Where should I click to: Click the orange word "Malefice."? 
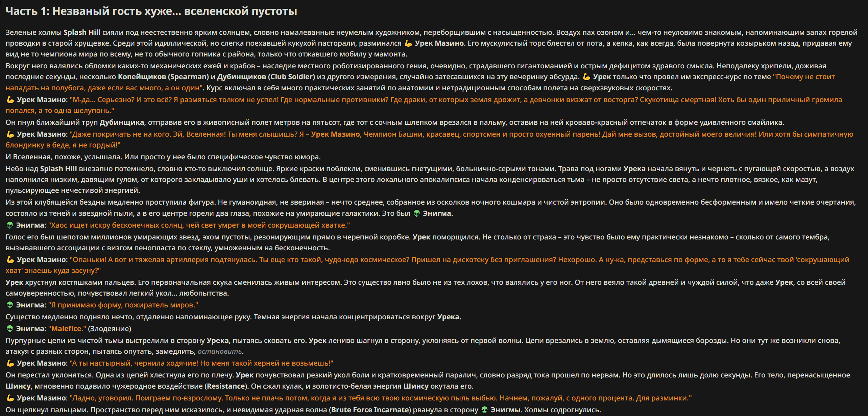point(67,329)
